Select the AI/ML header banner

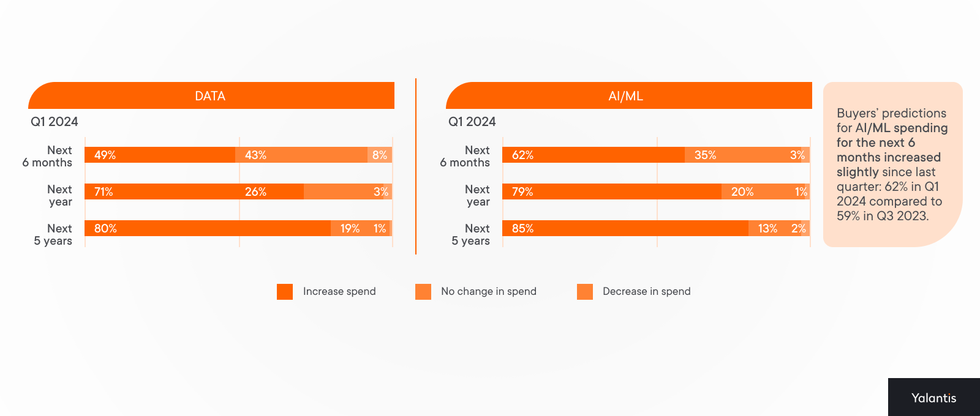[629, 95]
